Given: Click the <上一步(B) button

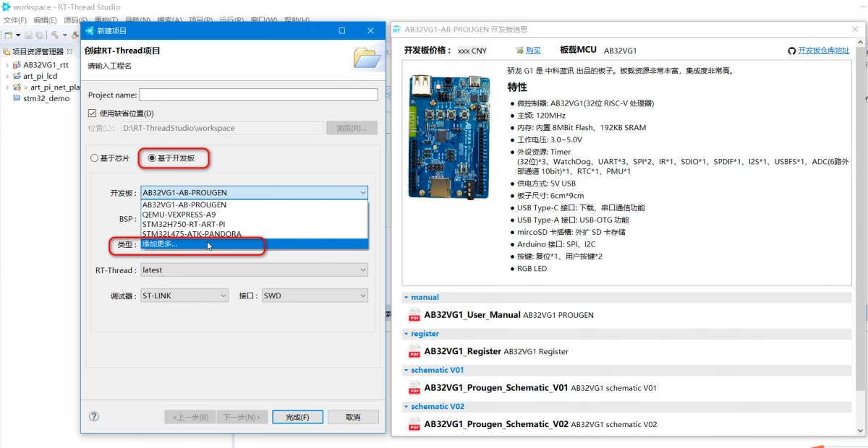Looking at the screenshot, I should tap(190, 417).
